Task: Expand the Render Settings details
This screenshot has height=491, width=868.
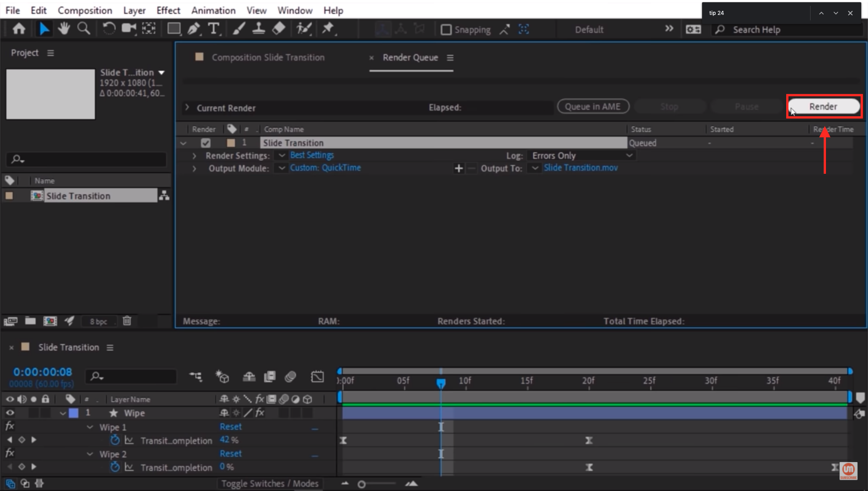Action: point(194,156)
